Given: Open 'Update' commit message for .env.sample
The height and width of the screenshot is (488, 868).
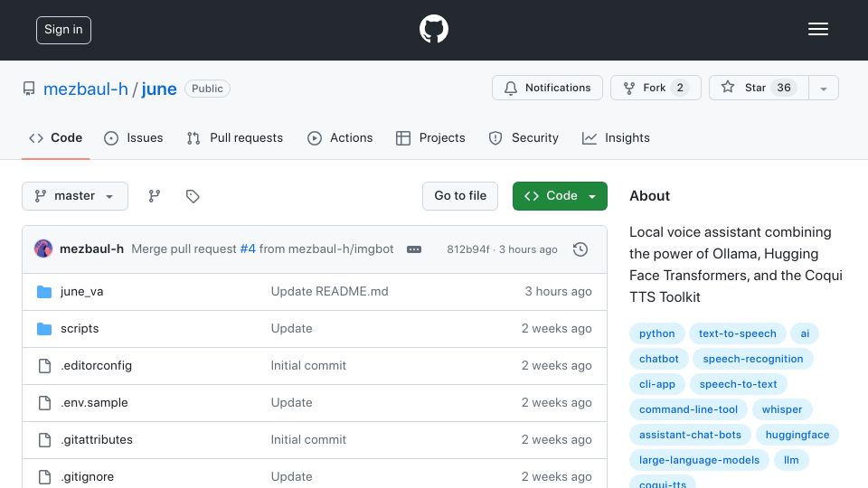Looking at the screenshot, I should point(292,403).
